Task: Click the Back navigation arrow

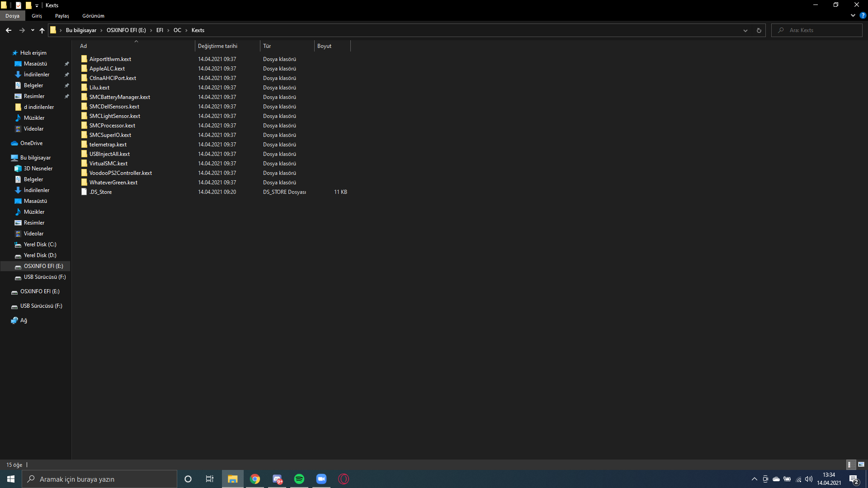Action: (x=9, y=30)
